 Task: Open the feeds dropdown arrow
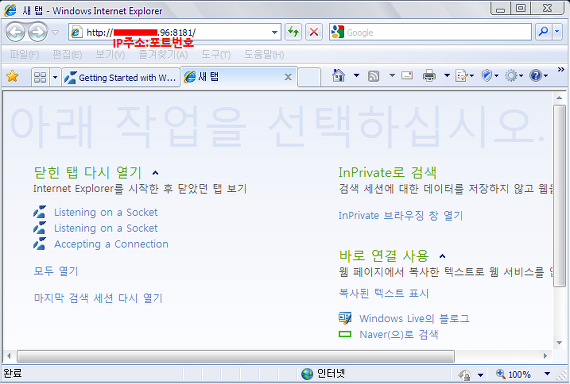(392, 76)
